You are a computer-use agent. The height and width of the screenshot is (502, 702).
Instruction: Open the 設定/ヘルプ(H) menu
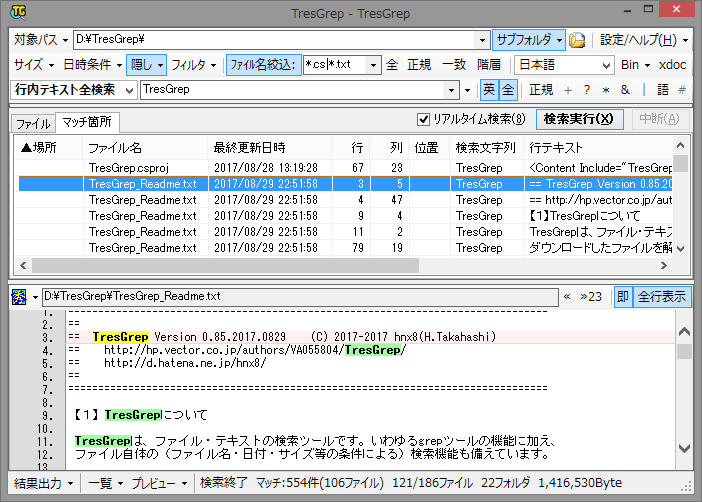point(644,40)
